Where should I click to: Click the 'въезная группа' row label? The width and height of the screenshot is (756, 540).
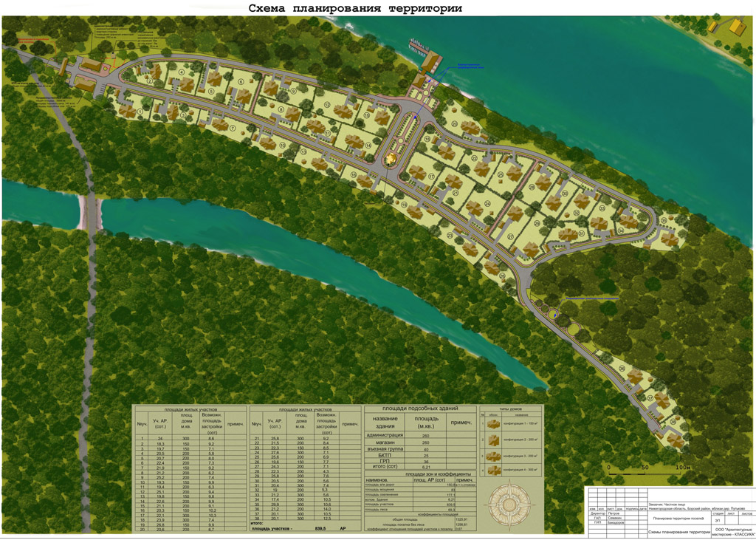[x=385, y=449]
